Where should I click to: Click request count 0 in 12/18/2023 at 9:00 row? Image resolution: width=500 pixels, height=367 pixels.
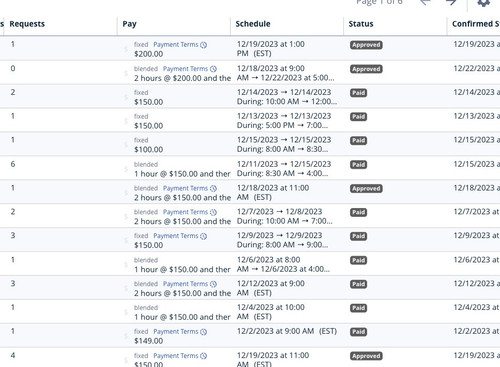(x=13, y=68)
